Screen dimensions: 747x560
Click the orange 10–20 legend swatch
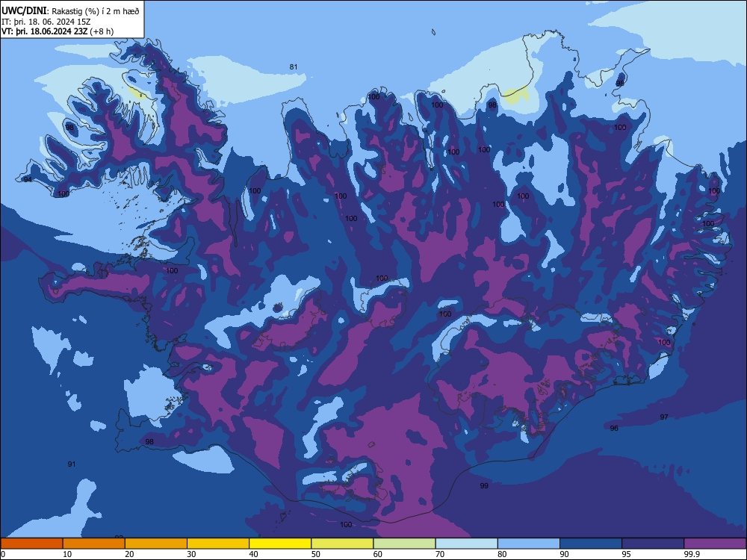94,544
